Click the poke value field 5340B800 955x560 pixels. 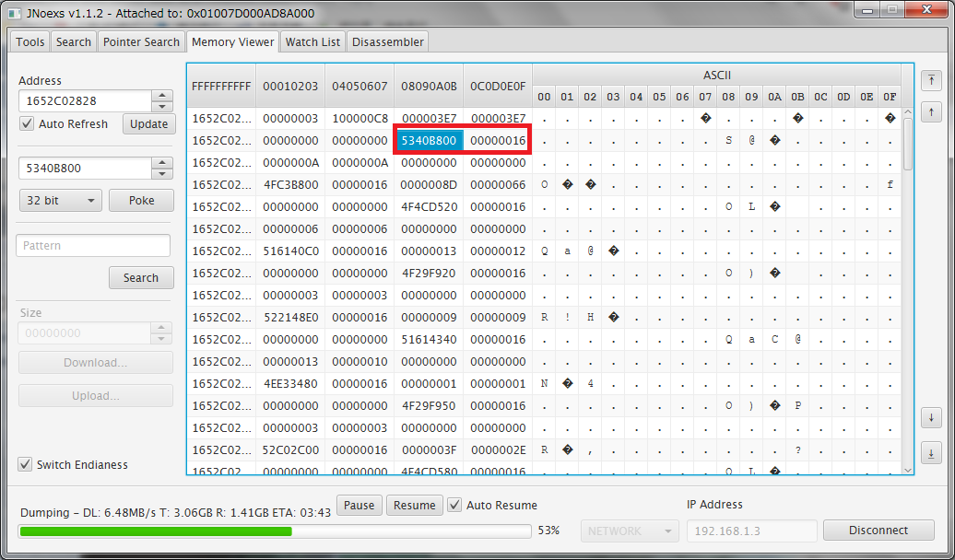(x=85, y=168)
